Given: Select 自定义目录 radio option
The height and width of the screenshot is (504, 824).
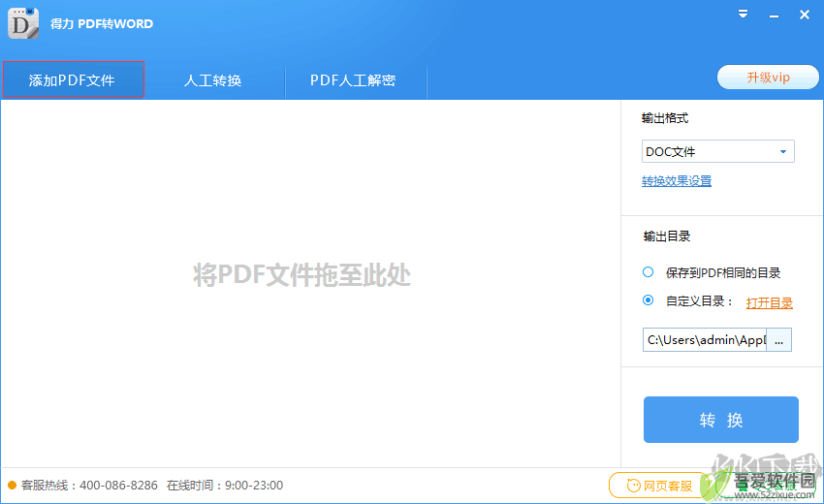Looking at the screenshot, I should pos(648,300).
